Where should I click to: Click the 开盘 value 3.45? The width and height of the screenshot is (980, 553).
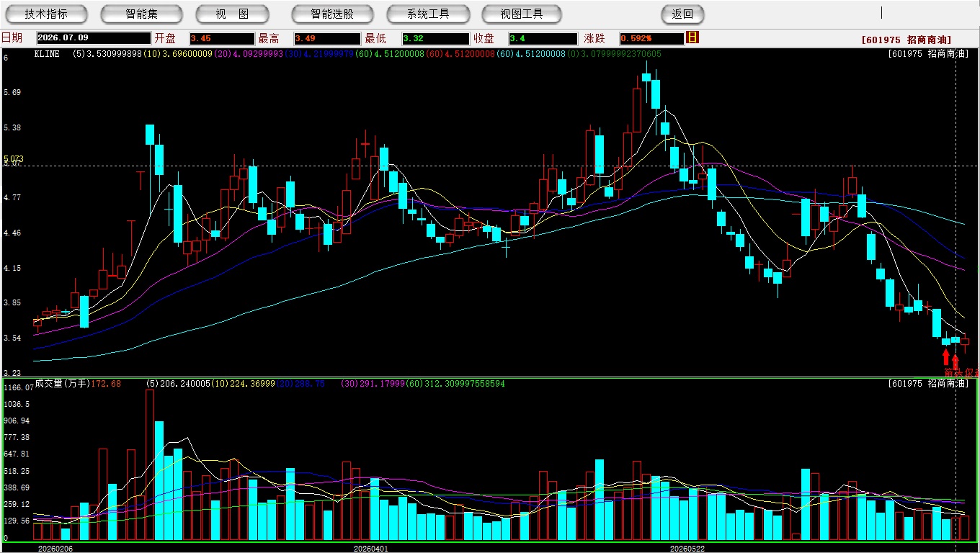222,38
